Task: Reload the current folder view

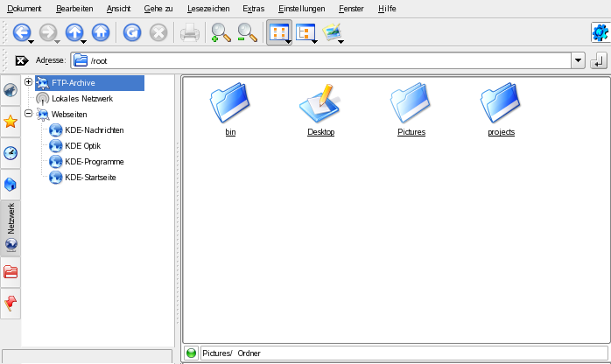Action: coord(131,33)
